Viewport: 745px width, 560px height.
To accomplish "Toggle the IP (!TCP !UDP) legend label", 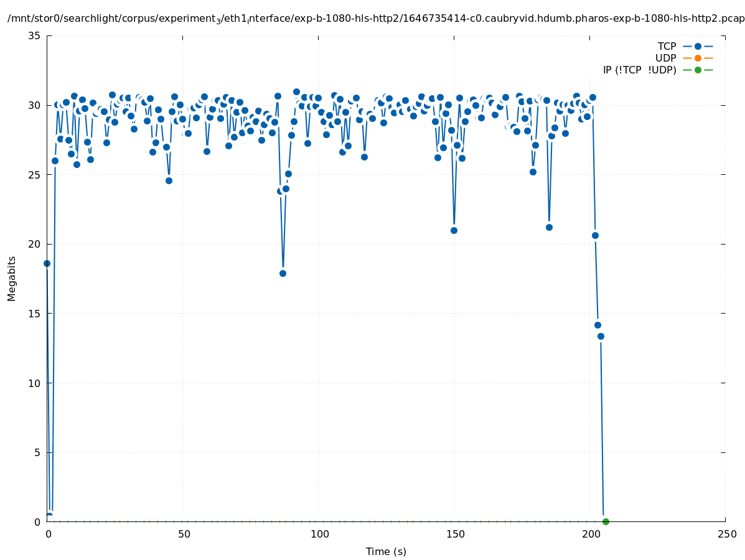I will coord(639,70).
